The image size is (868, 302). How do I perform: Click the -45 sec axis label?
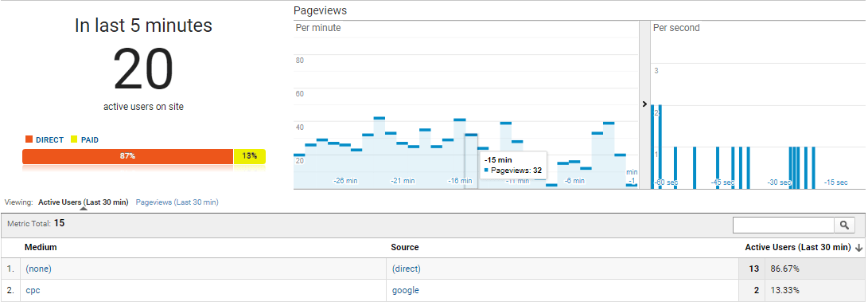[722, 182]
